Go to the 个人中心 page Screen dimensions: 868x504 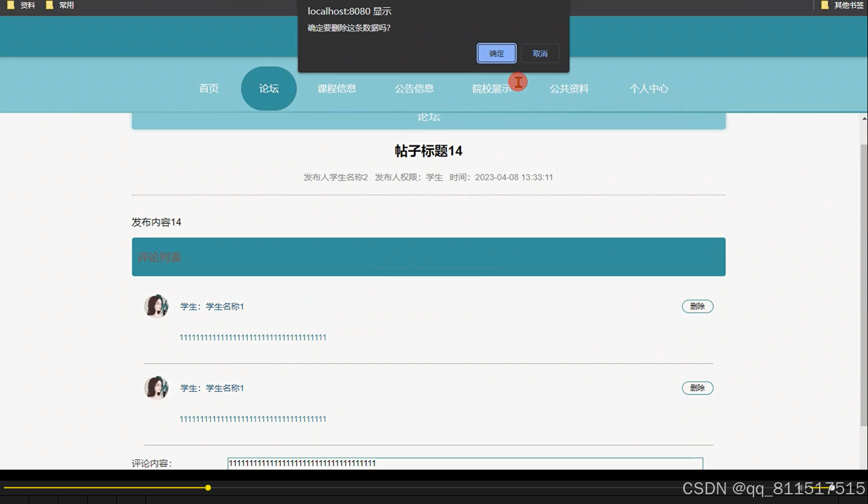[649, 88]
